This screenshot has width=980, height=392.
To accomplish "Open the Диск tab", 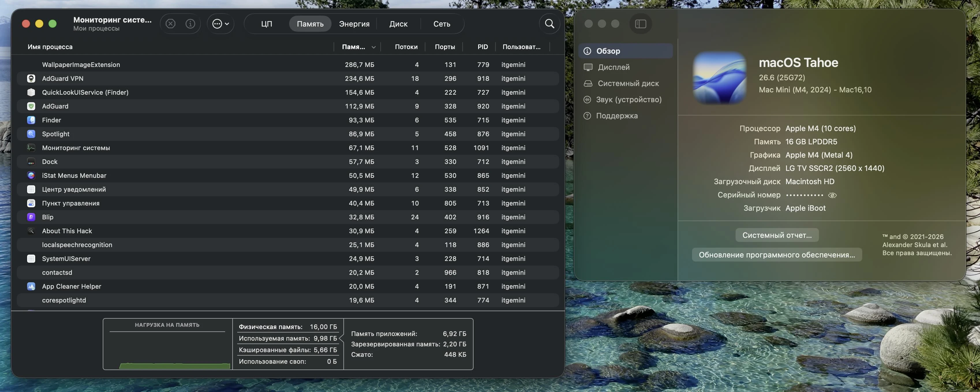I will (x=398, y=24).
